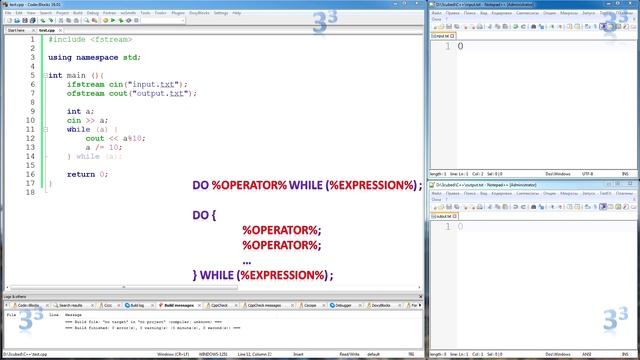Close the Build messages log tab

(200, 305)
